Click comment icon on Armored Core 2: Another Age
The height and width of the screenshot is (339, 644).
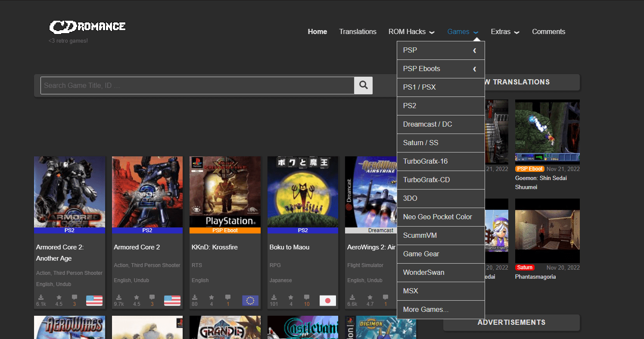75,297
